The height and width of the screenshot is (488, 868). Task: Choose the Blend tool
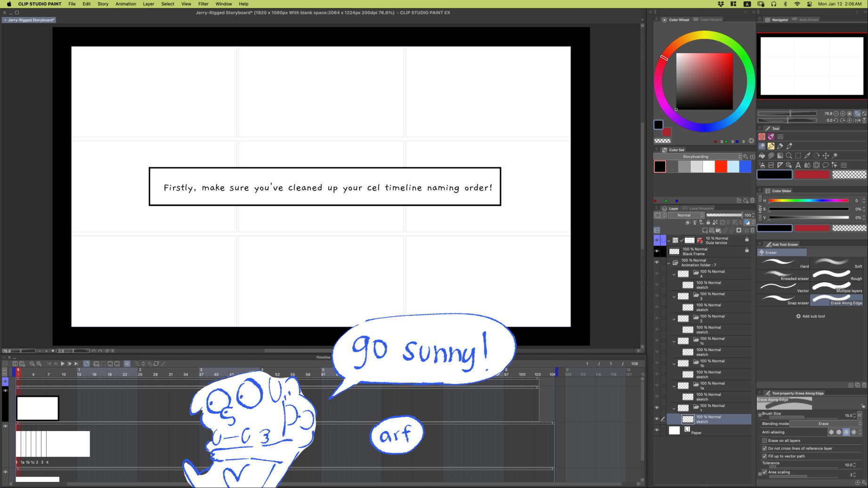click(807, 165)
